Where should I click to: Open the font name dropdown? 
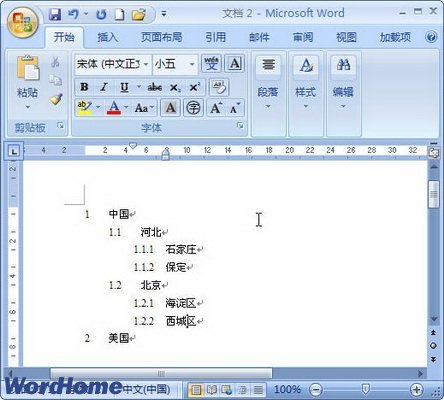pyautogui.click(x=146, y=64)
